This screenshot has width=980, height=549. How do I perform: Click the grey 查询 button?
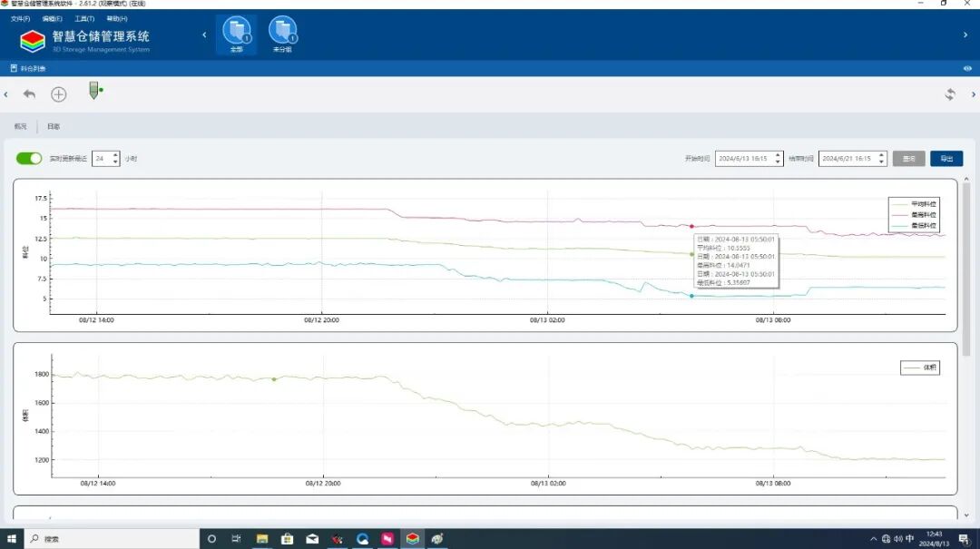tap(908, 159)
